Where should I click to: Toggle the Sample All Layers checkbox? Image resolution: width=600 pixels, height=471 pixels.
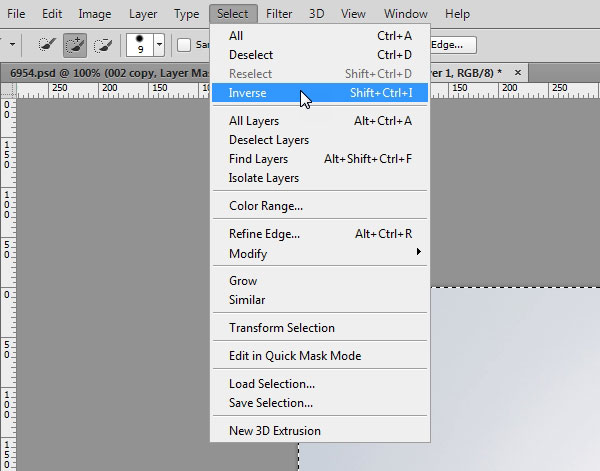[184, 45]
